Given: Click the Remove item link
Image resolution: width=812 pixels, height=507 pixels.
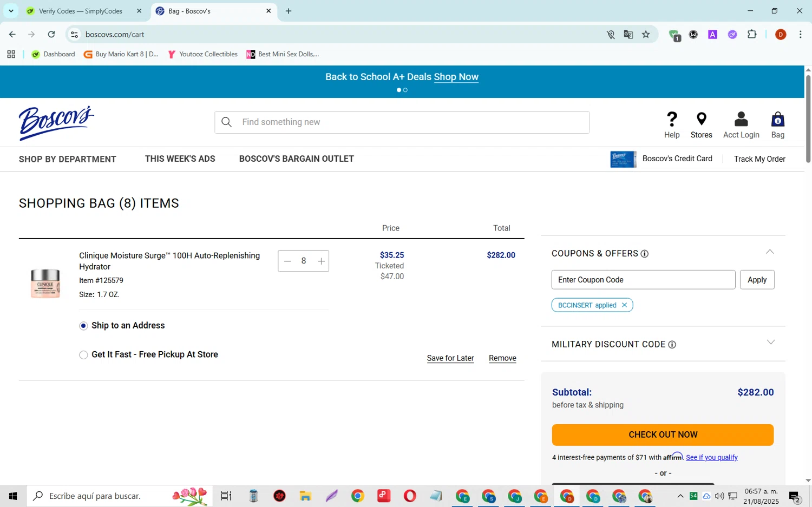Looking at the screenshot, I should (502, 358).
